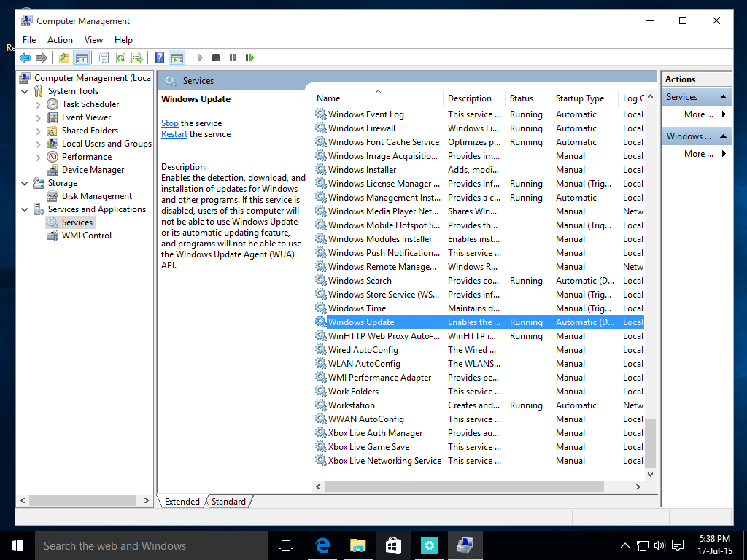
Task: Open More Actions under Windows Update
Action: pos(699,154)
